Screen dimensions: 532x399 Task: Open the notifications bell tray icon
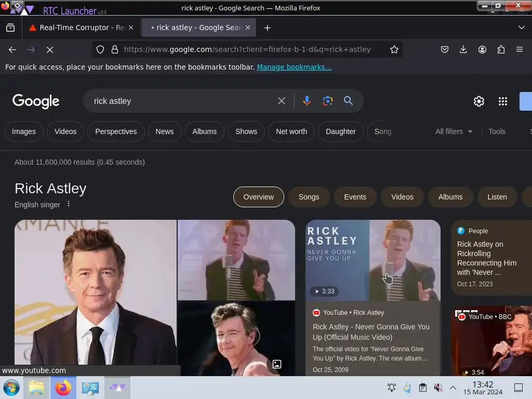(392, 388)
